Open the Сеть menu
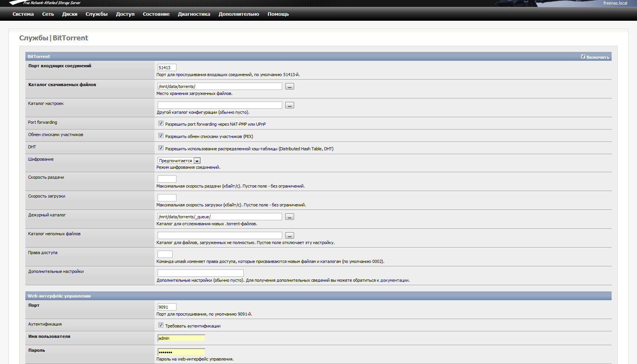This screenshot has width=637, height=364. point(48,14)
